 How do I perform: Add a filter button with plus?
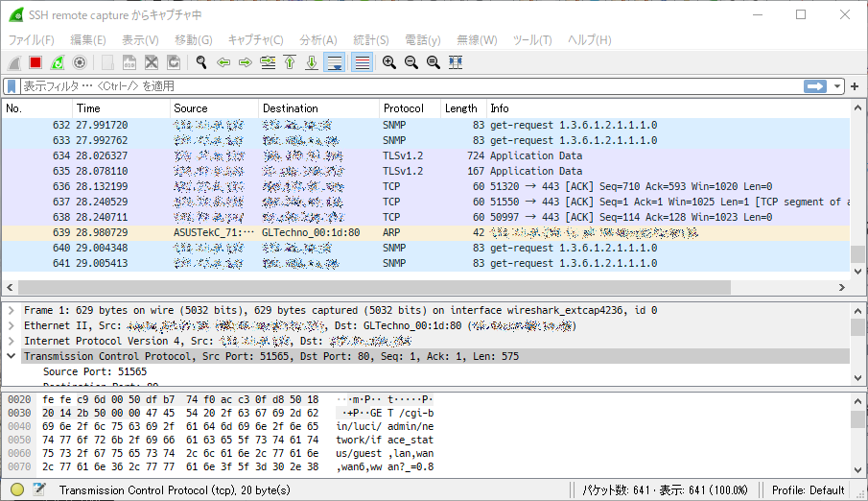[x=855, y=86]
